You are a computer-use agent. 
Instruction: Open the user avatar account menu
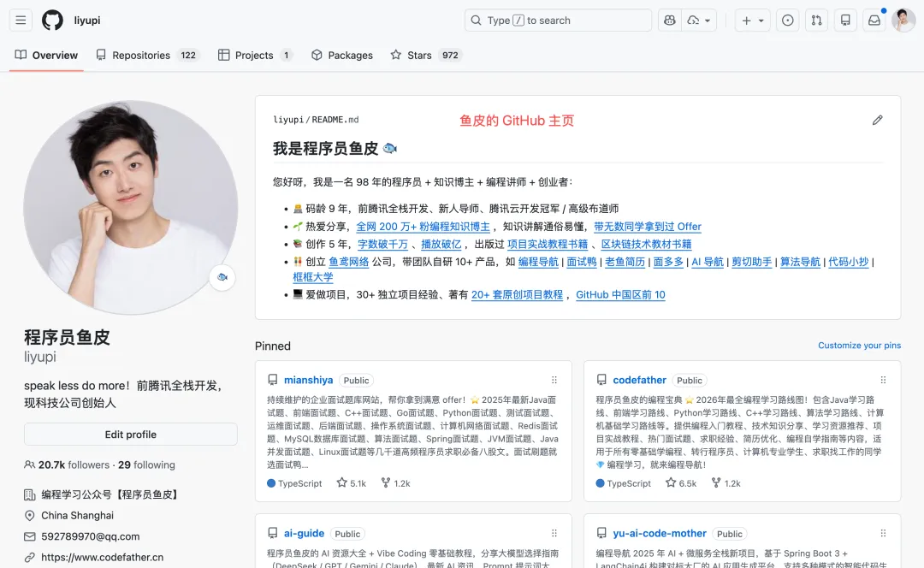pos(903,21)
